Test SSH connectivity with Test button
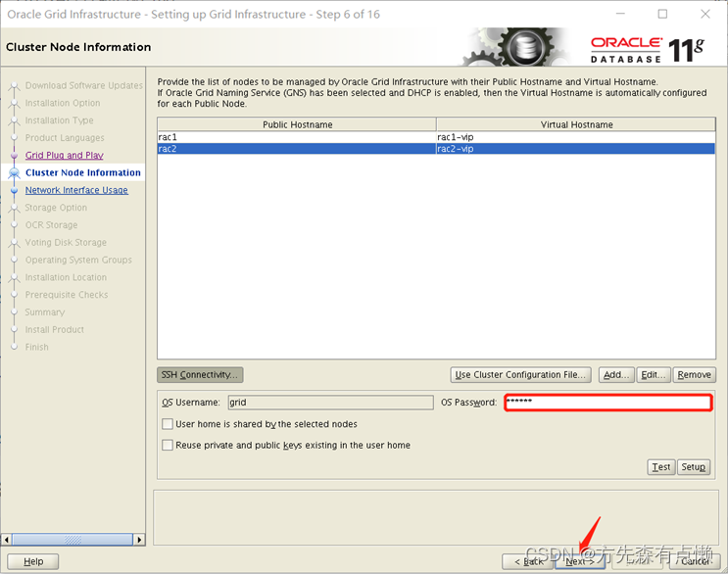This screenshot has height=574, width=728. coord(661,467)
